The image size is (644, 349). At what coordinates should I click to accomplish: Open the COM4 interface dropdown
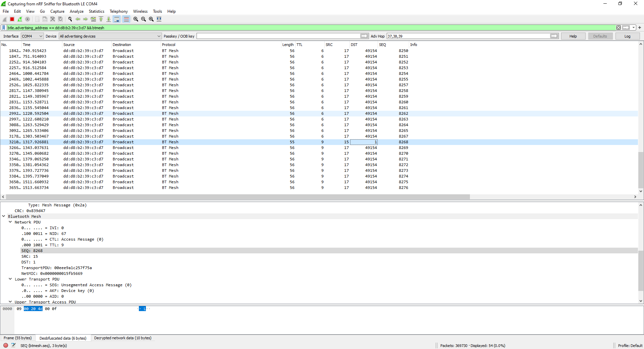32,36
